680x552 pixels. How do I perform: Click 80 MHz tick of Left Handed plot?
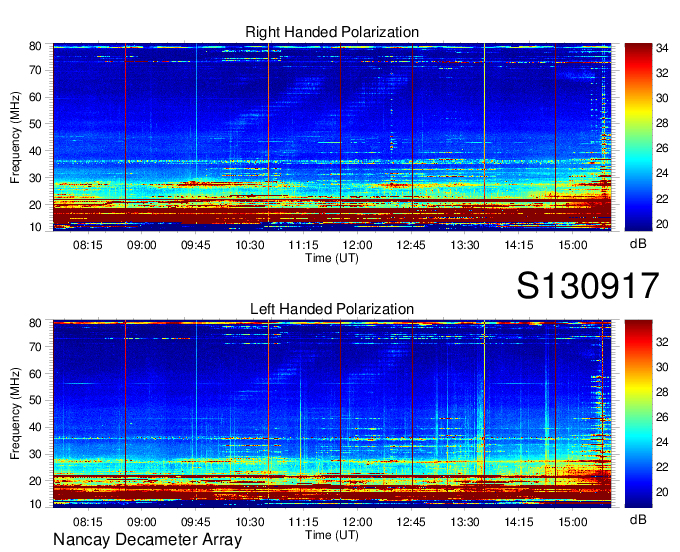pos(35,323)
